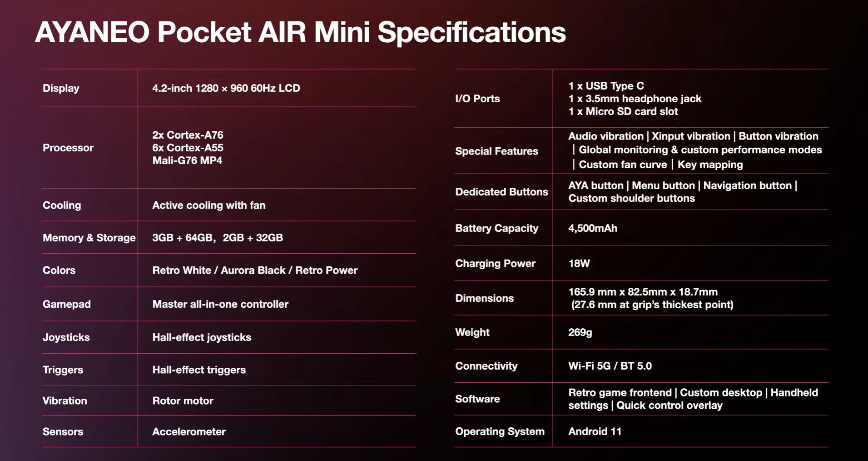868x461 pixels.
Task: Click the I/O Ports label
Action: [x=477, y=99]
